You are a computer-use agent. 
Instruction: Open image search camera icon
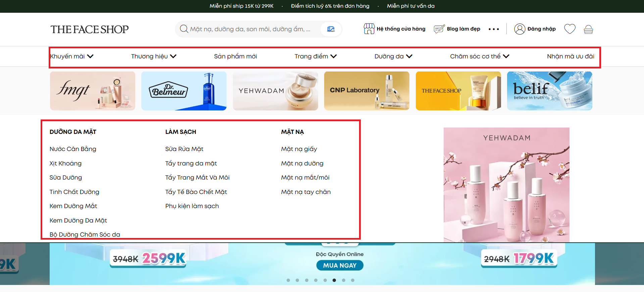(331, 29)
